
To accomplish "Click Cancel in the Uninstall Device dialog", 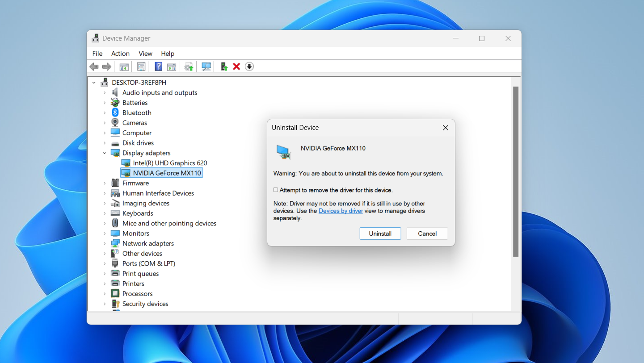I will 427,234.
